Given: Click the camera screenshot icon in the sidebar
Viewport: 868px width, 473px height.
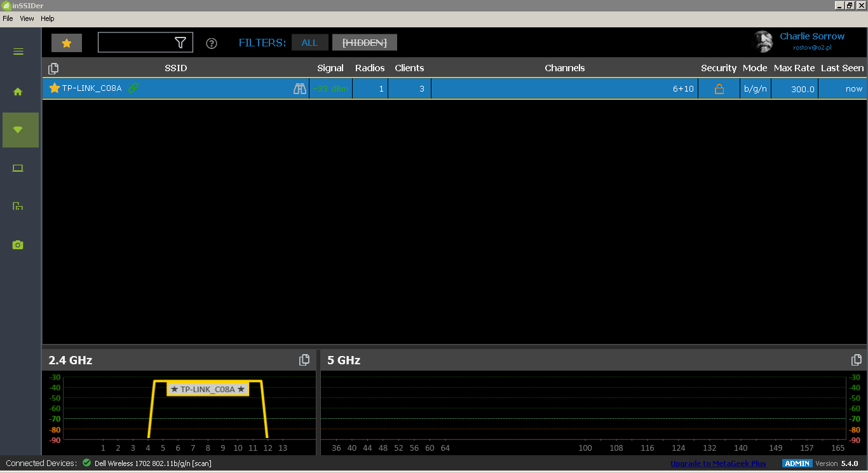Looking at the screenshot, I should click(17, 244).
